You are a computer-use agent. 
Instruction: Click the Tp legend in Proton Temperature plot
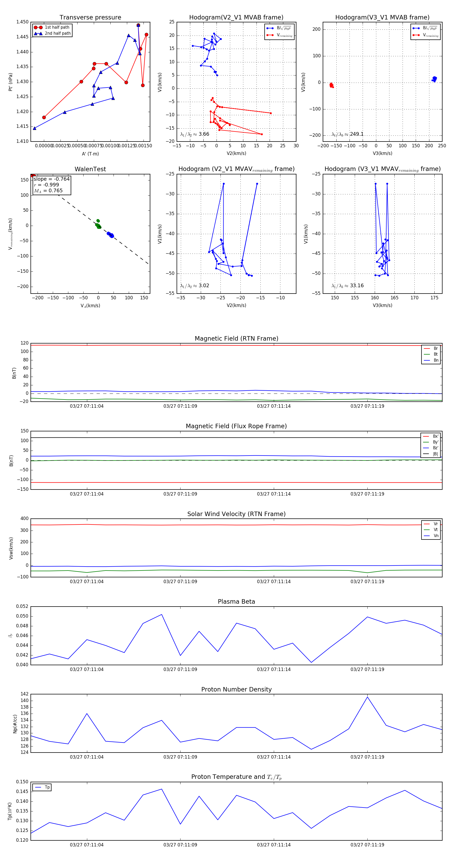coord(42,787)
